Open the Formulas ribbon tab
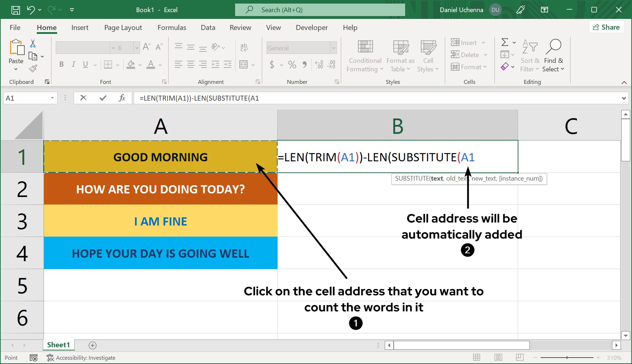The image size is (632, 364). click(172, 27)
